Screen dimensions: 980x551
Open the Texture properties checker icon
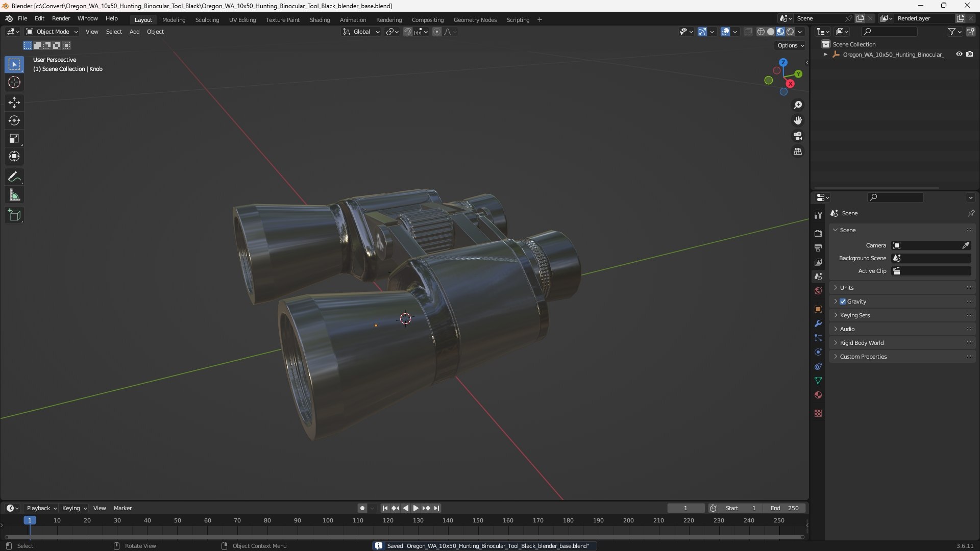[818, 413]
